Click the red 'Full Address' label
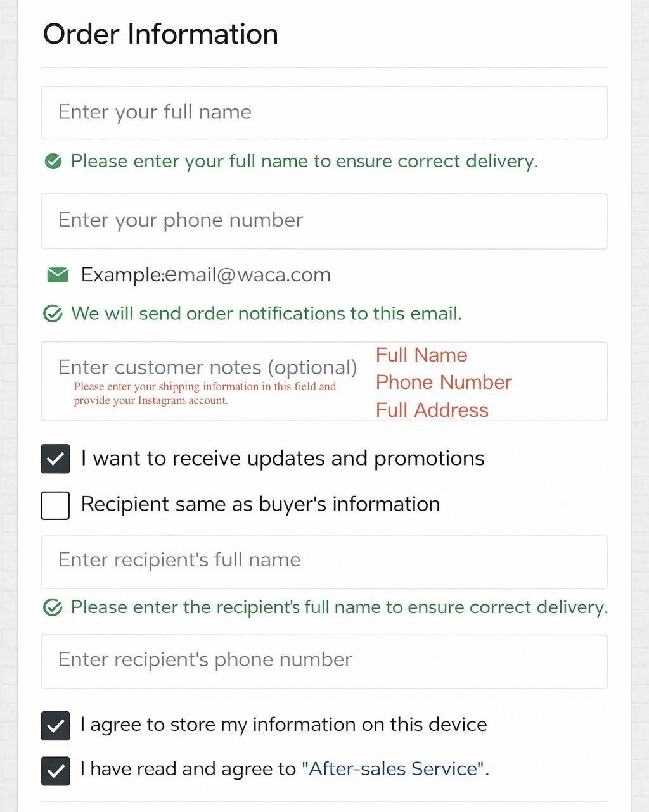 pyautogui.click(x=432, y=410)
